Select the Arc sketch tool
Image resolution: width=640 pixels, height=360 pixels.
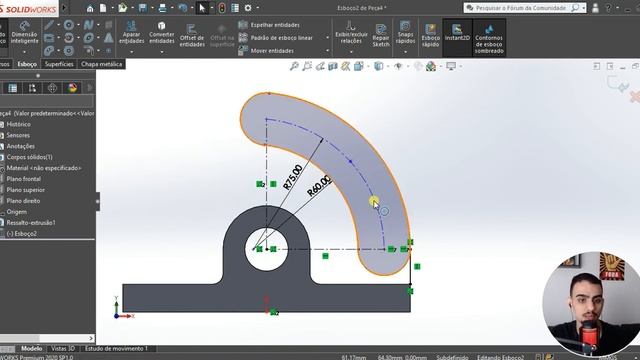coord(69,38)
